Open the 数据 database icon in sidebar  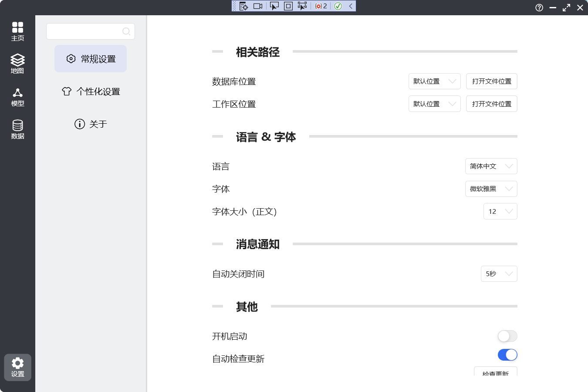[x=17, y=129]
